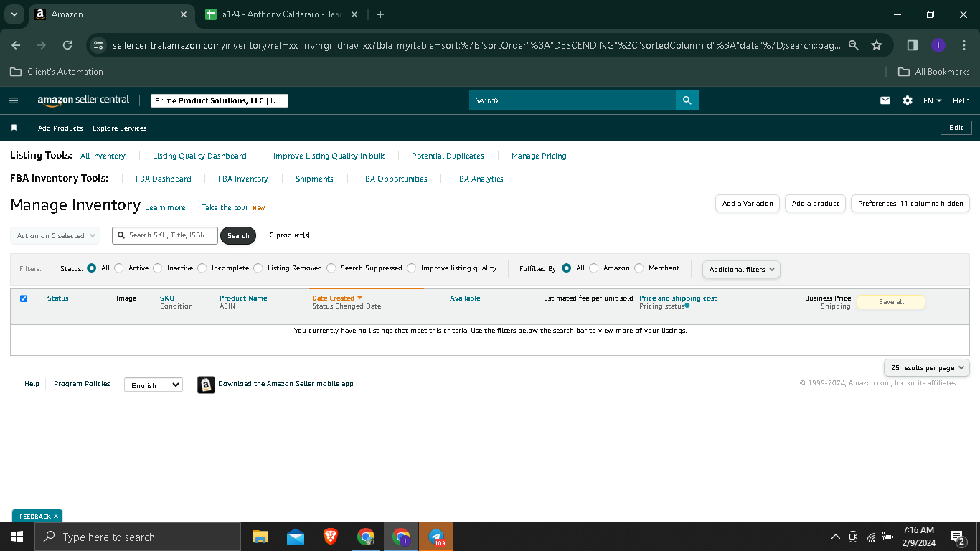
Task: Open the Chrome three-dot menu
Action: (x=963, y=45)
